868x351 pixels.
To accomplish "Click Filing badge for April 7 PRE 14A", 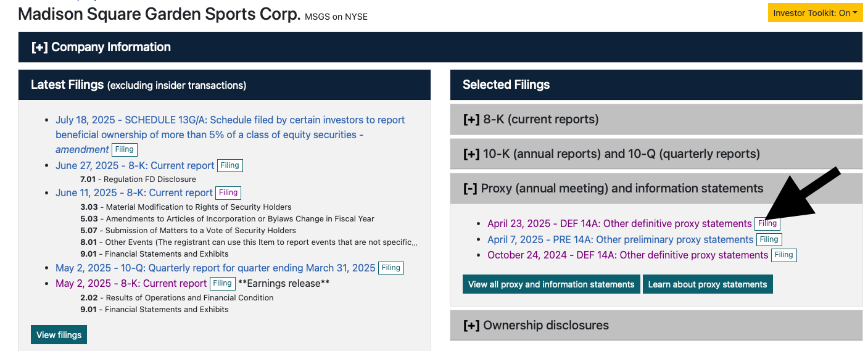I will click(769, 239).
